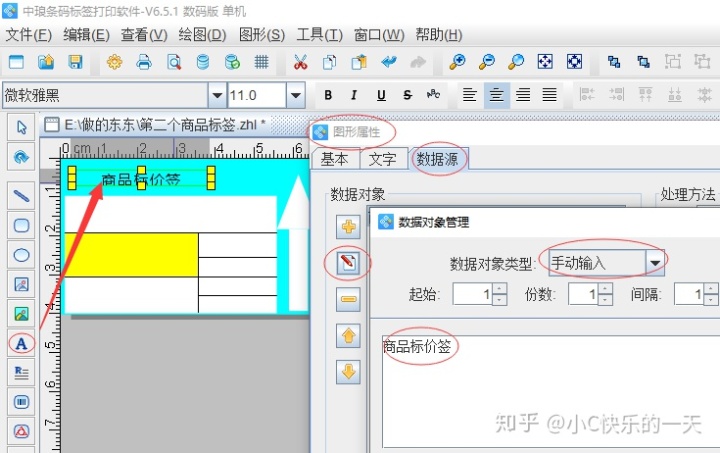Click the arrows-out fit-to-window zoom icon
The image size is (720, 453).
(545, 62)
